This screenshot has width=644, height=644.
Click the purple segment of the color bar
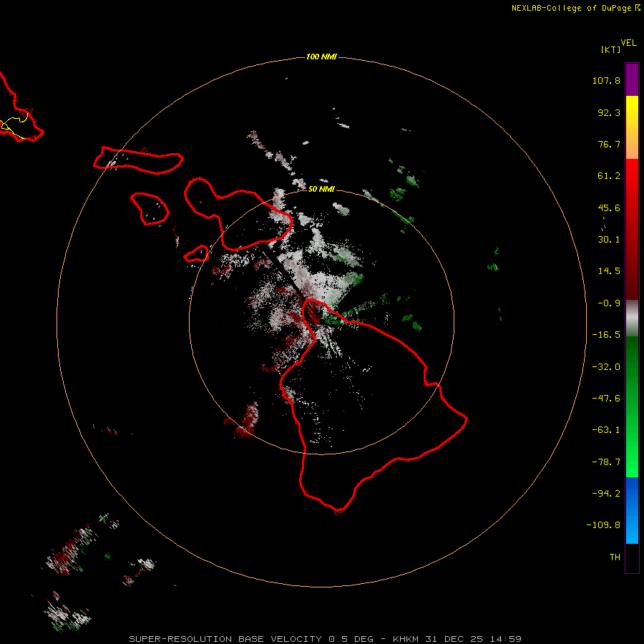[632, 79]
